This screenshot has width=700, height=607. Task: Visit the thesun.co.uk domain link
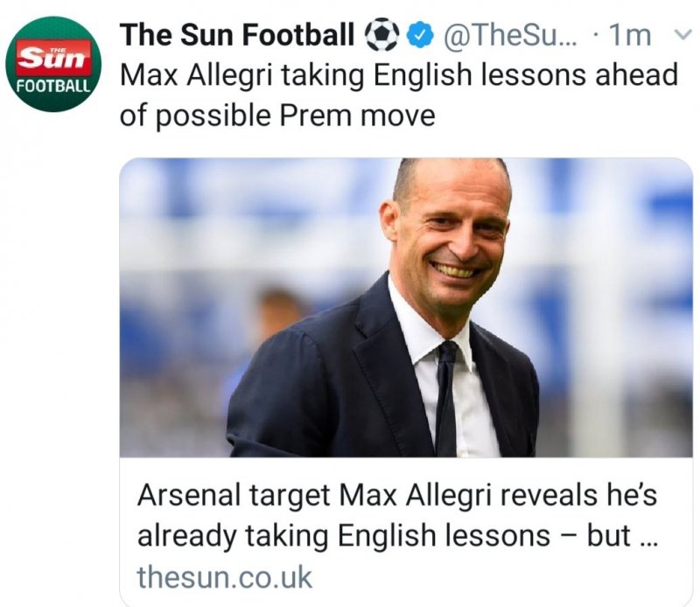click(224, 577)
